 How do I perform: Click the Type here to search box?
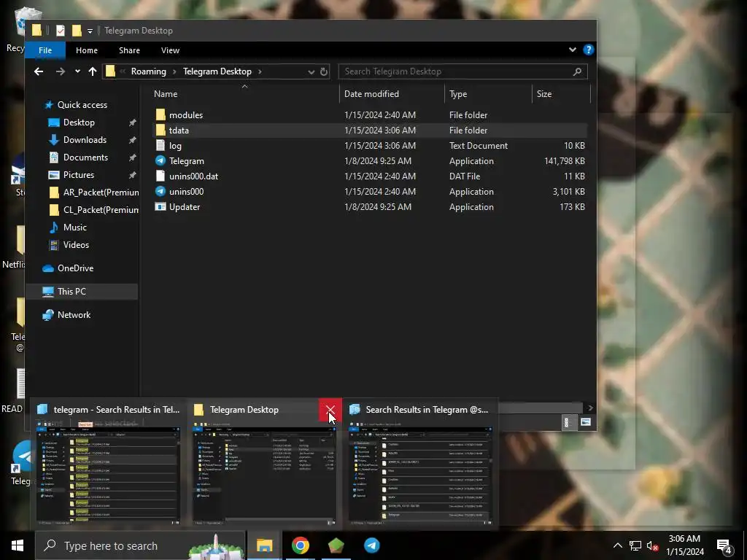(141, 545)
